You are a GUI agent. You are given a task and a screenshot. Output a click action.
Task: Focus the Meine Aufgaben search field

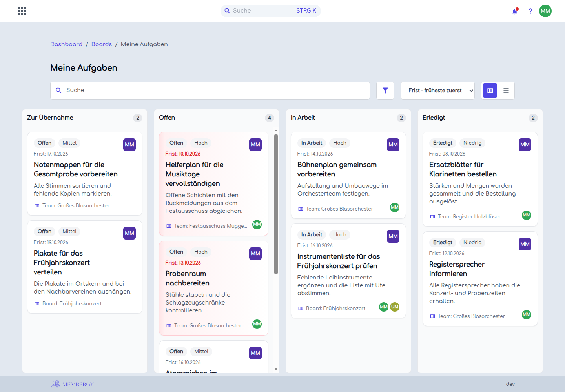pos(210,91)
